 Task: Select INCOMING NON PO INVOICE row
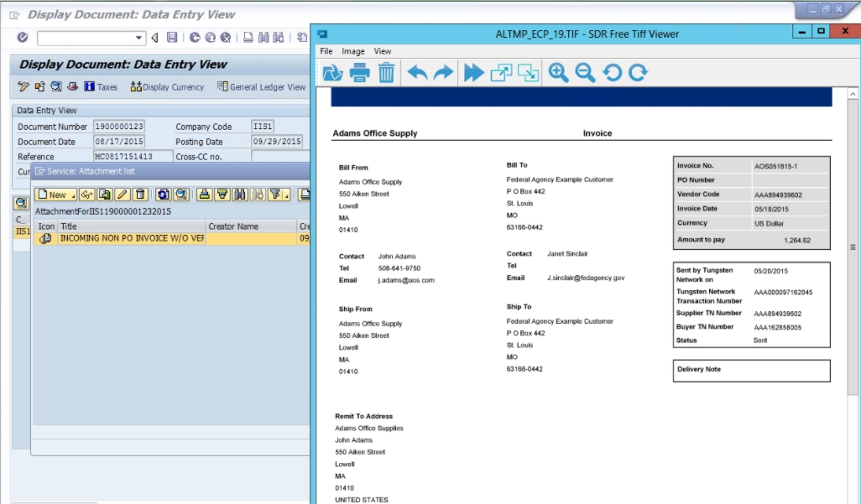point(172,238)
